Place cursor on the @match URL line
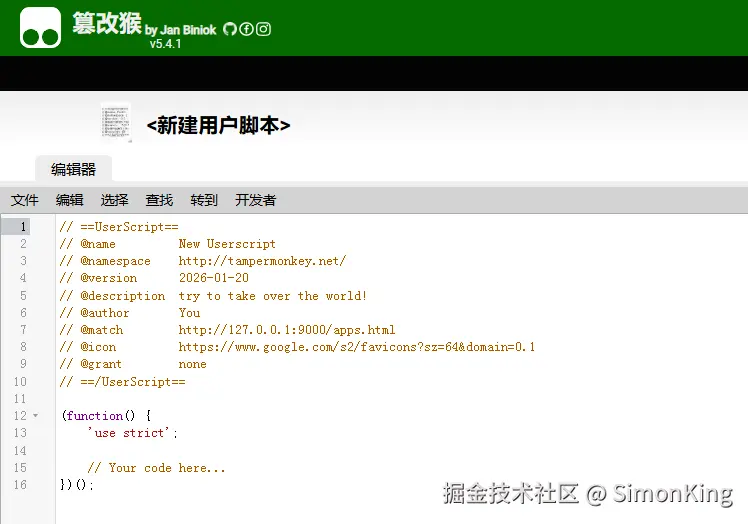This screenshot has width=748, height=524. [287, 330]
